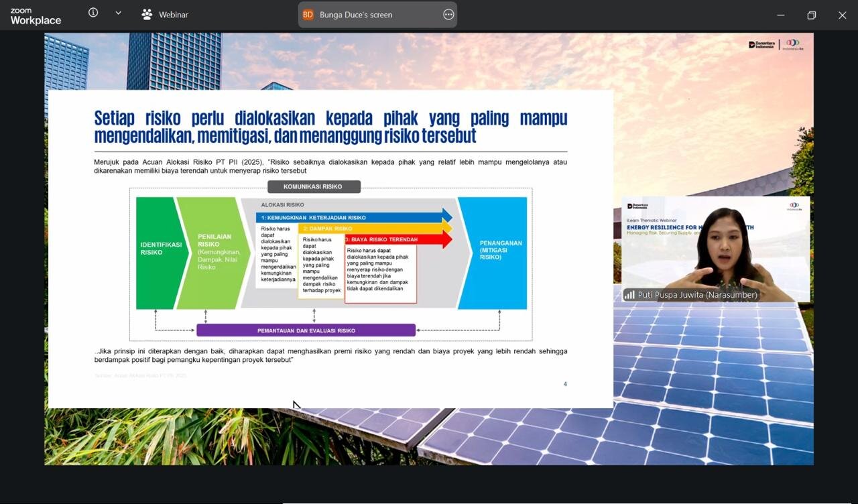Click the orange BD avatar badge
The width and height of the screenshot is (858, 504).
(308, 14)
